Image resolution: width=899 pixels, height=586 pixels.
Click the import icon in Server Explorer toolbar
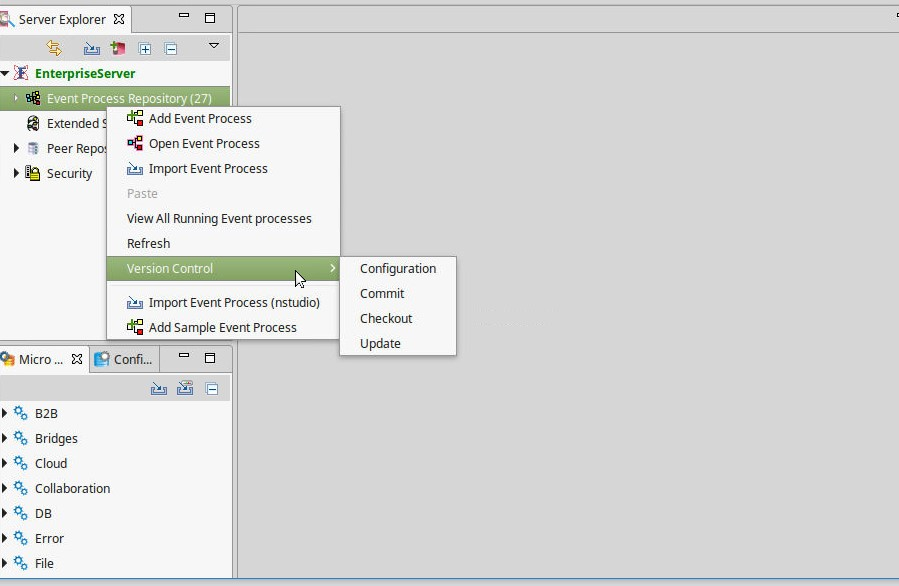click(x=91, y=49)
